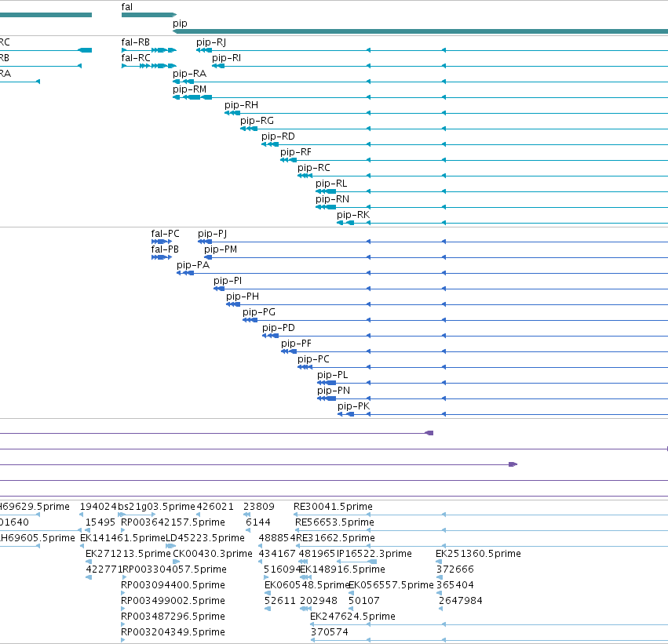The width and height of the screenshot is (668, 644).
Task: Select transcript pip-RD
Action: pyautogui.click(x=278, y=136)
